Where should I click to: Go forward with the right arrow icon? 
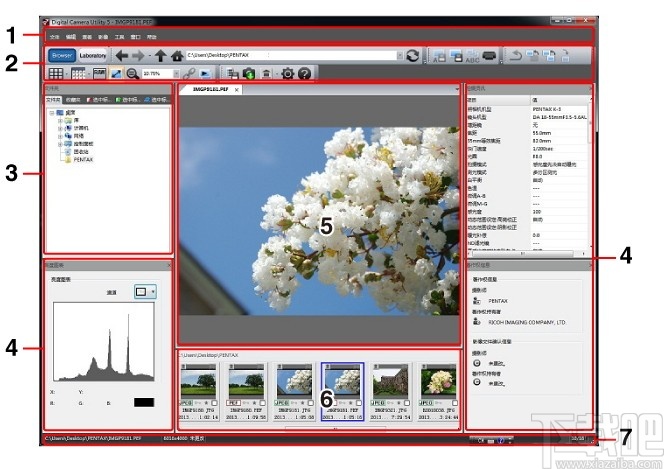(x=138, y=55)
